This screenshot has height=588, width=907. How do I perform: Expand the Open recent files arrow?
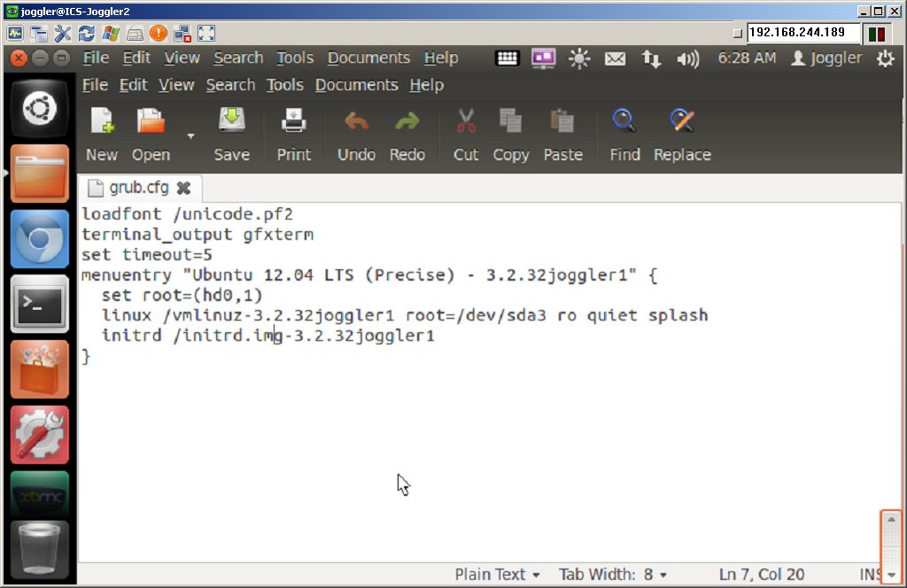click(190, 135)
